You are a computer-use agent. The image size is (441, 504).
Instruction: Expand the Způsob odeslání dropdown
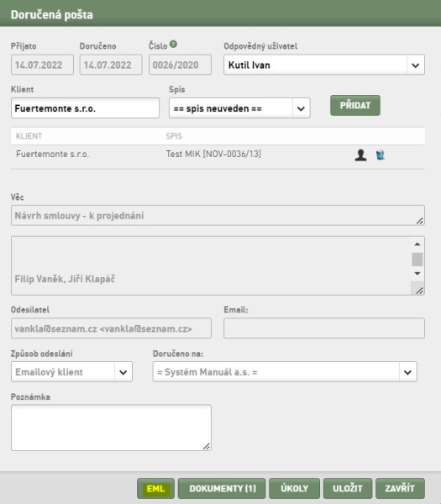coord(123,372)
